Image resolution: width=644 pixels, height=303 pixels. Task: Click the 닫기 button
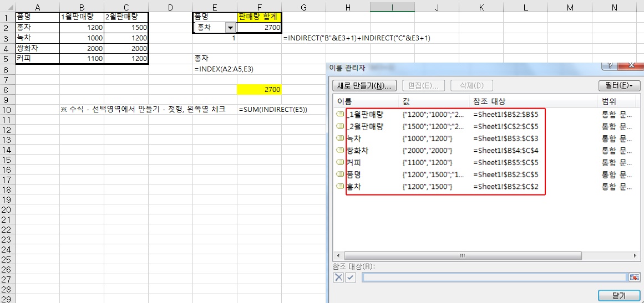[x=619, y=296]
